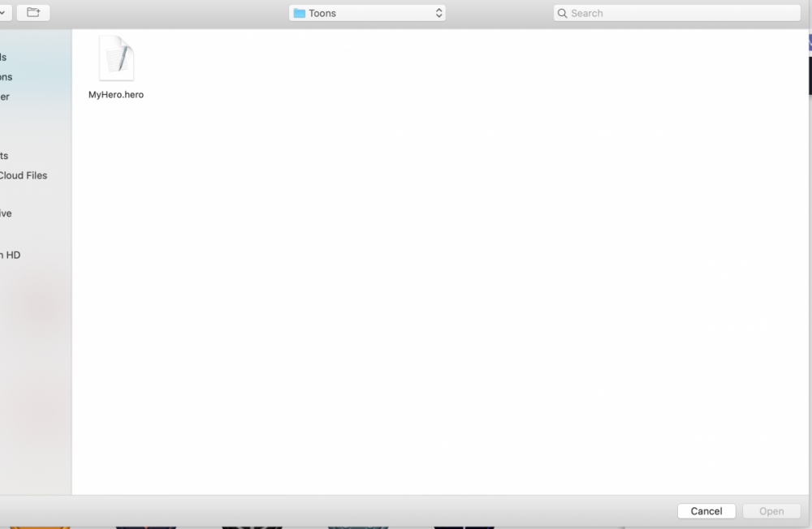This screenshot has height=529, width=812.
Task: Select the sidebar item ending in "er"
Action: [x=5, y=97]
